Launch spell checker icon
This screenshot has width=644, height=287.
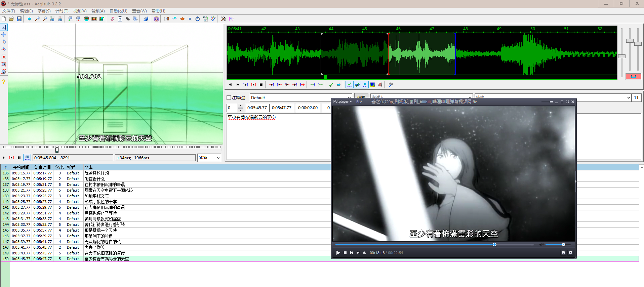[x=213, y=19]
